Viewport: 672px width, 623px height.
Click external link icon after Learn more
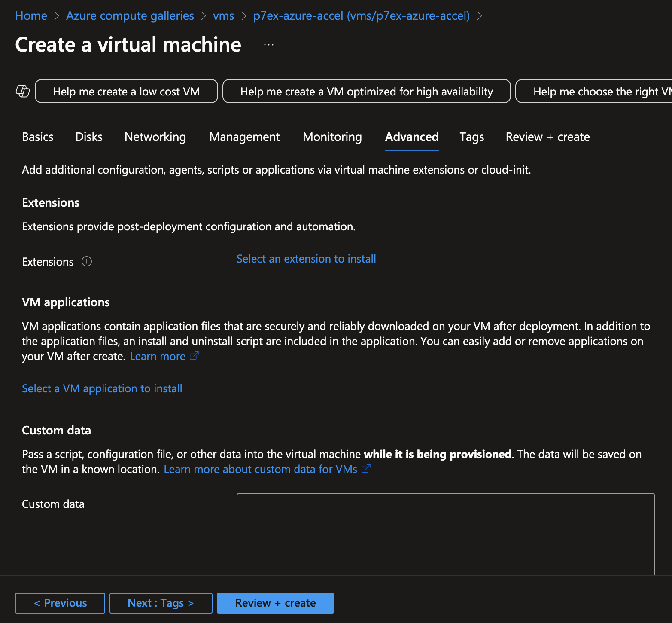coord(194,356)
